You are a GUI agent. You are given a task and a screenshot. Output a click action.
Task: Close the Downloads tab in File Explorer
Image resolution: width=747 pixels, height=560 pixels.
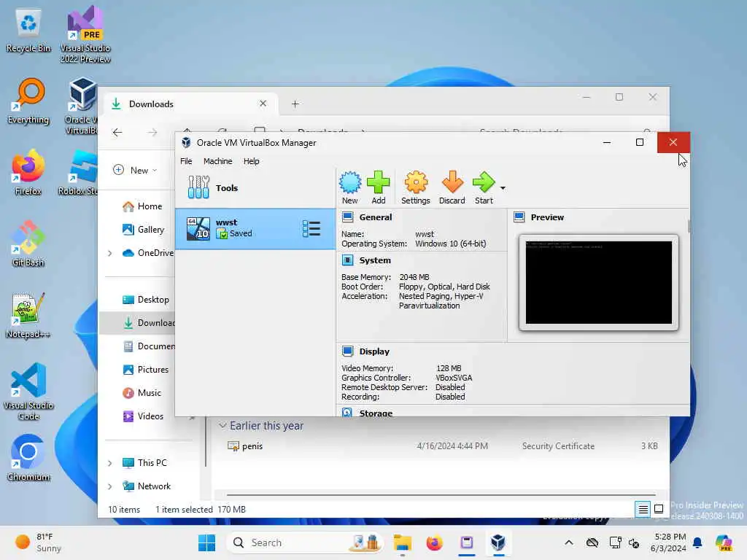coord(263,104)
